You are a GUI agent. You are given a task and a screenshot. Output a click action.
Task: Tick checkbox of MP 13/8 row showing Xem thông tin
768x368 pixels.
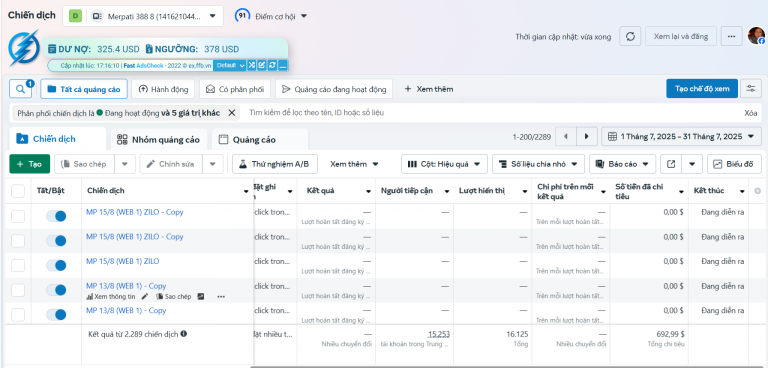pos(18,290)
